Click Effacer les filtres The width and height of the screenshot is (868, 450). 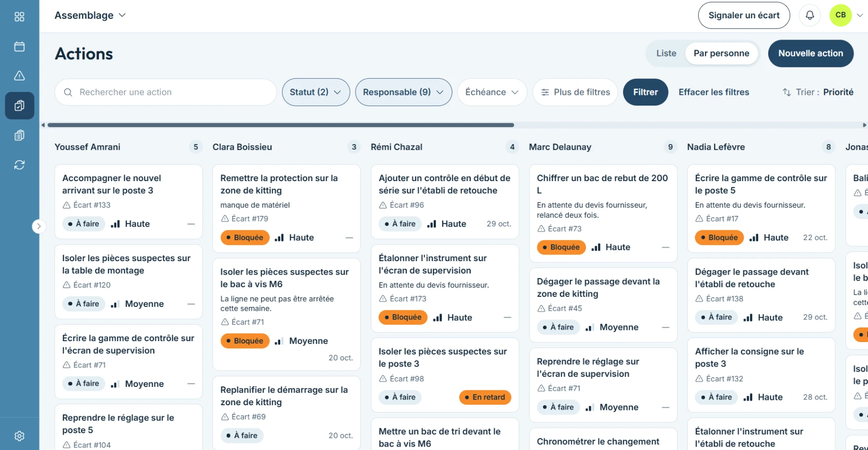(x=714, y=92)
